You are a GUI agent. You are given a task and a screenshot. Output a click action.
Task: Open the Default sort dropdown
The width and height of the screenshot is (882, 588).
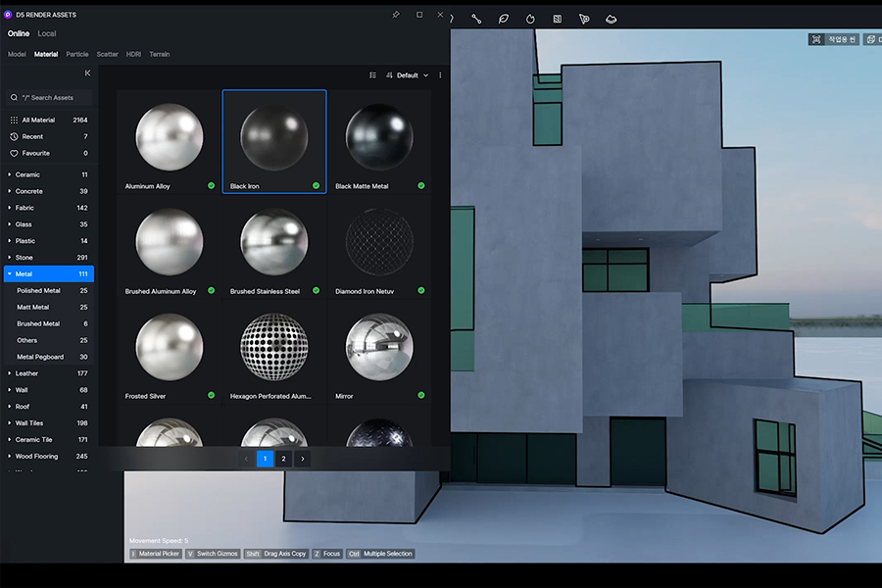click(x=407, y=75)
